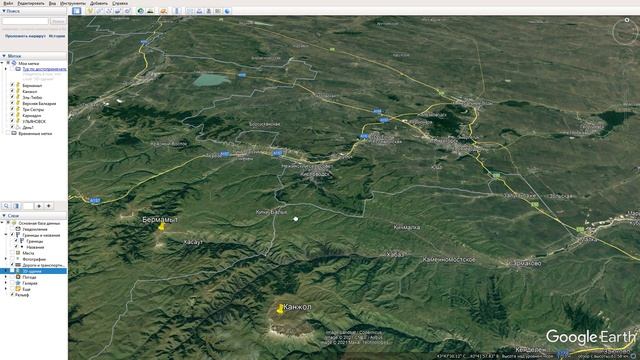Click the panel layout icon beside the magnifier
This screenshot has height=360, width=640.
pos(17,206)
